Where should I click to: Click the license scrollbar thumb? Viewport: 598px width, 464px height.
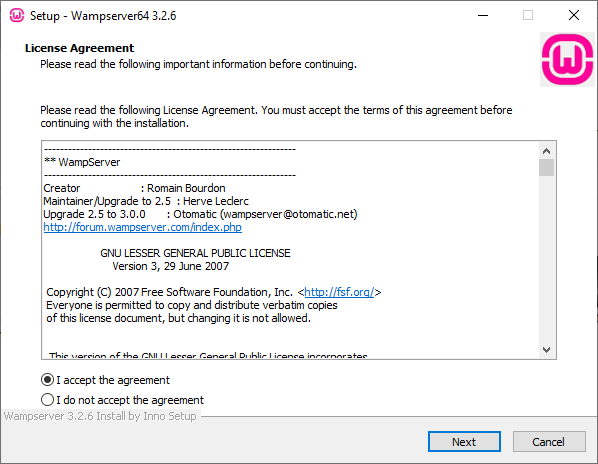pos(547,168)
